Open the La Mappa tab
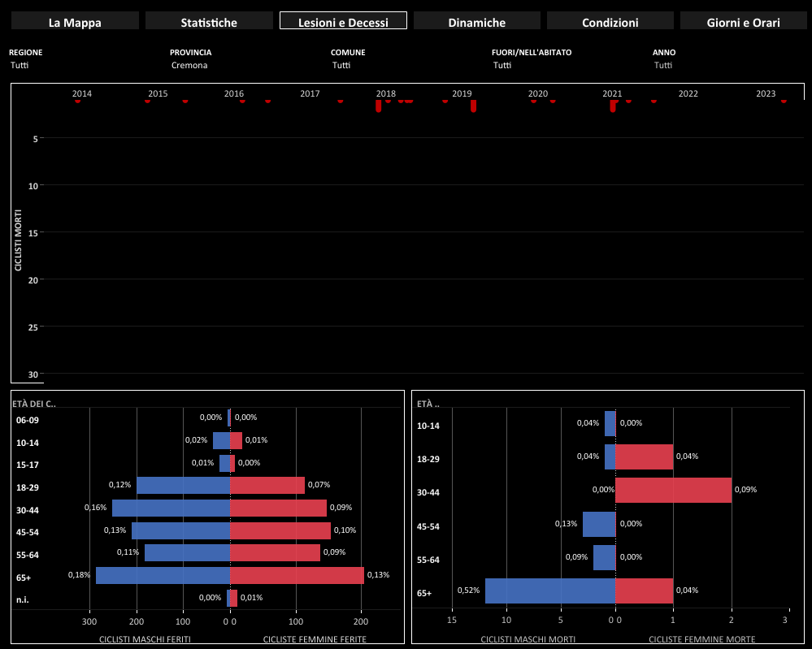This screenshot has height=649, width=812. coord(75,22)
